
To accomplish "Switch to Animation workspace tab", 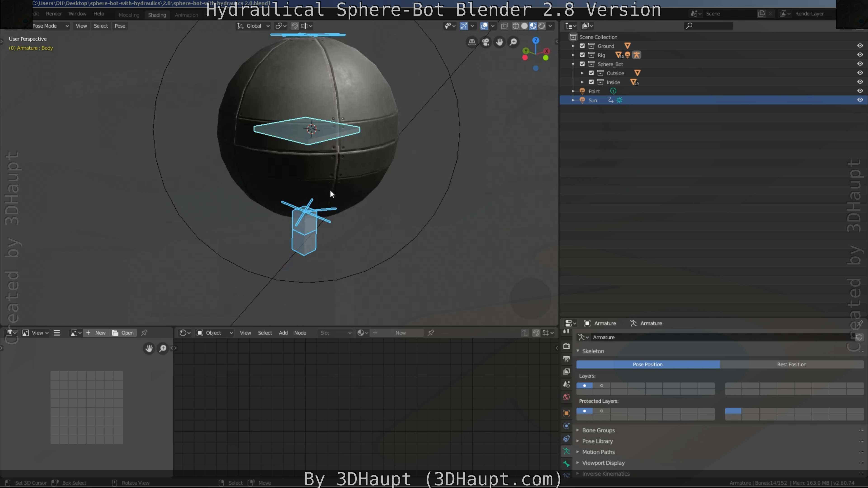I will [186, 15].
